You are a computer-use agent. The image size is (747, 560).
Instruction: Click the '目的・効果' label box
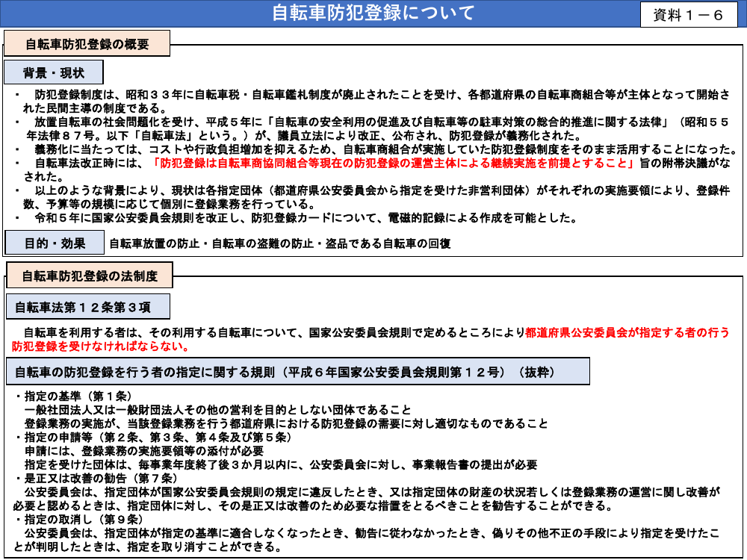click(55, 243)
